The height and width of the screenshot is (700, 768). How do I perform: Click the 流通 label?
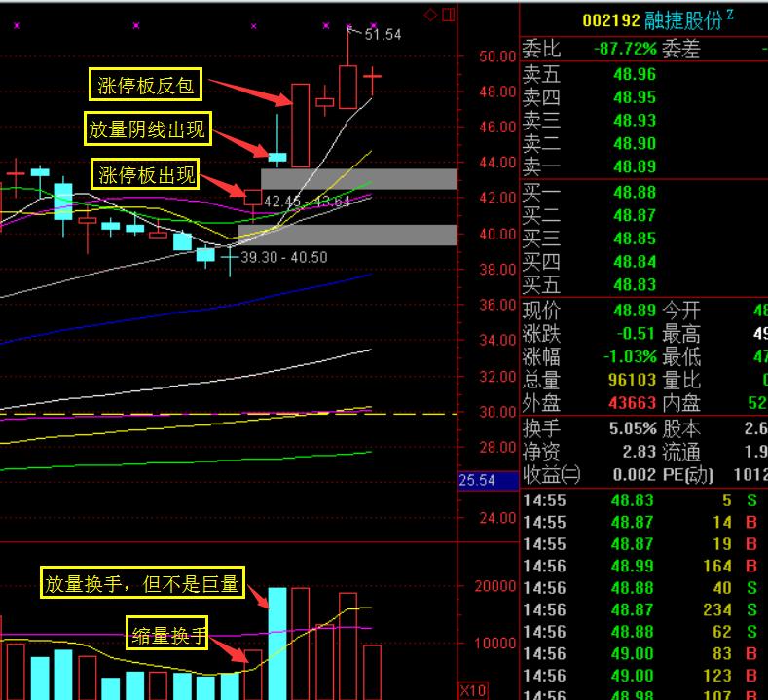tap(681, 452)
